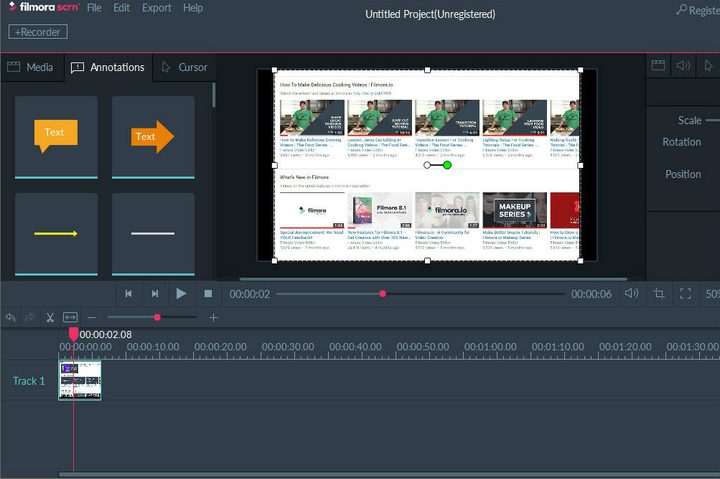The width and height of the screenshot is (720, 479).
Task: Click the crop icon under preview
Action: [x=659, y=294]
